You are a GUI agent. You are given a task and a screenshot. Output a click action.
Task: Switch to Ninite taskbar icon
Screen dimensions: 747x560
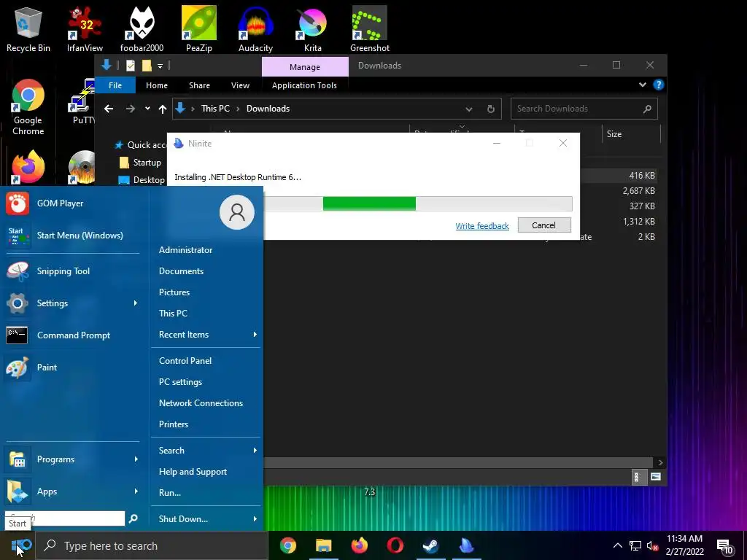pos(466,545)
